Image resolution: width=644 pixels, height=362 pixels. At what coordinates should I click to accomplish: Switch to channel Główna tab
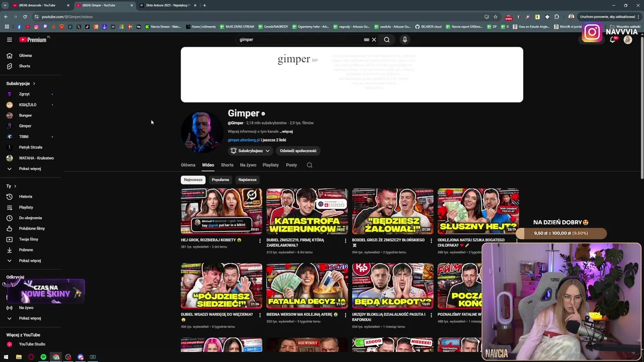click(x=188, y=165)
